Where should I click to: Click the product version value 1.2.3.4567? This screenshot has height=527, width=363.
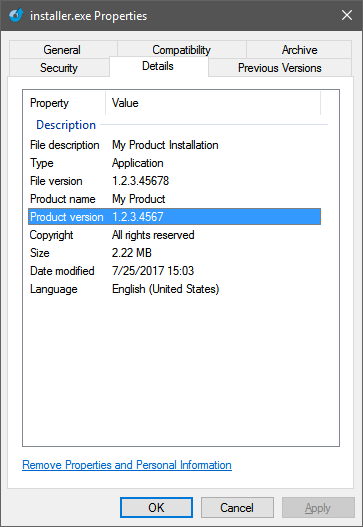(x=138, y=217)
